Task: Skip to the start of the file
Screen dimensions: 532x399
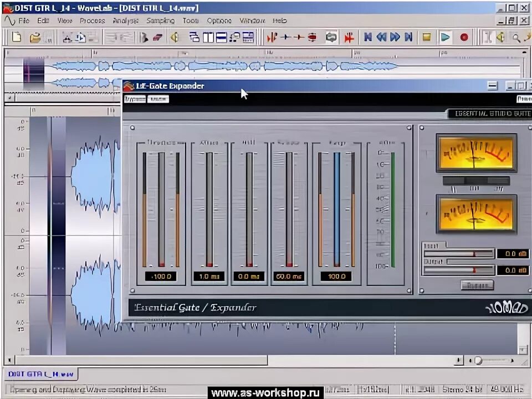Action: (x=368, y=37)
